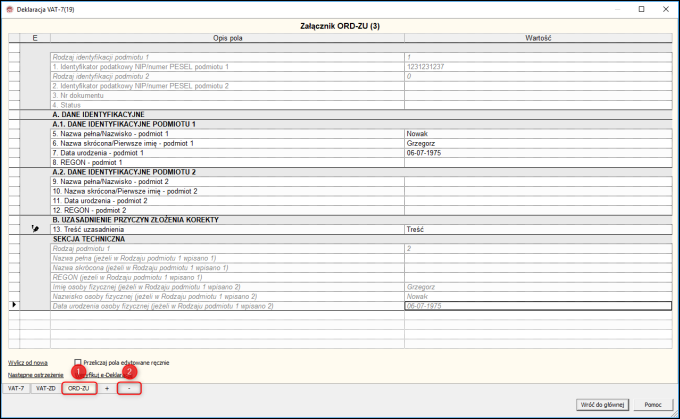The image size is (680, 419).
Task: Click the '7. Data urodzenia - podmiot 1' label
Action: pos(98,153)
